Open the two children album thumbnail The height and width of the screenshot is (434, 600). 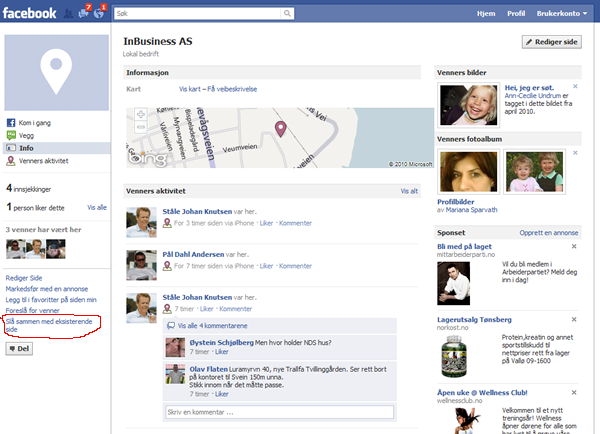[534, 171]
